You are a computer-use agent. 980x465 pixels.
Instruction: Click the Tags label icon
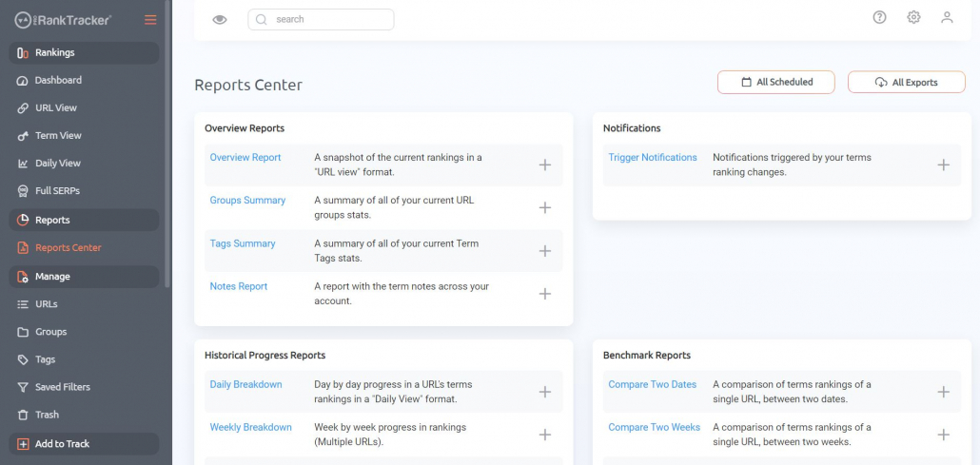23,359
